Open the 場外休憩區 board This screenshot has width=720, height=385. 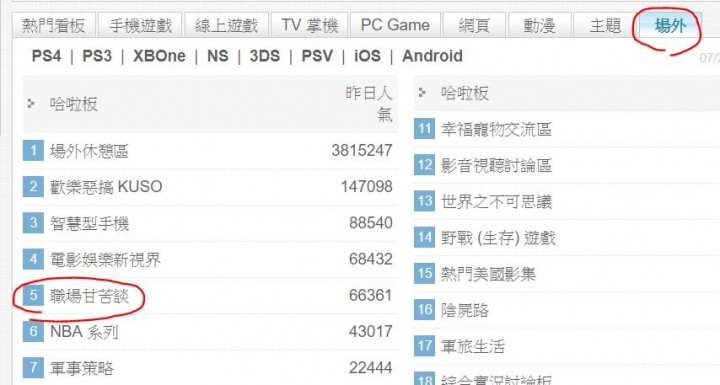coord(89,151)
